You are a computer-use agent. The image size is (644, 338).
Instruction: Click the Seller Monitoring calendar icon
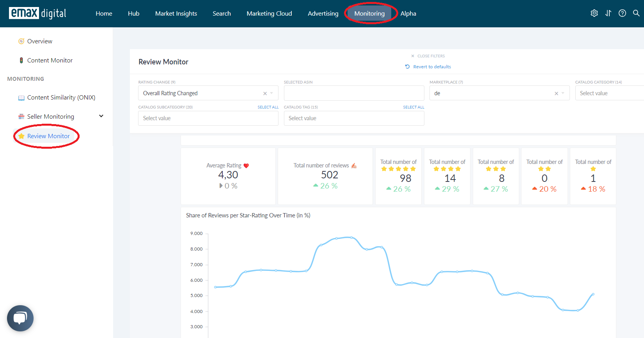pos(21,117)
